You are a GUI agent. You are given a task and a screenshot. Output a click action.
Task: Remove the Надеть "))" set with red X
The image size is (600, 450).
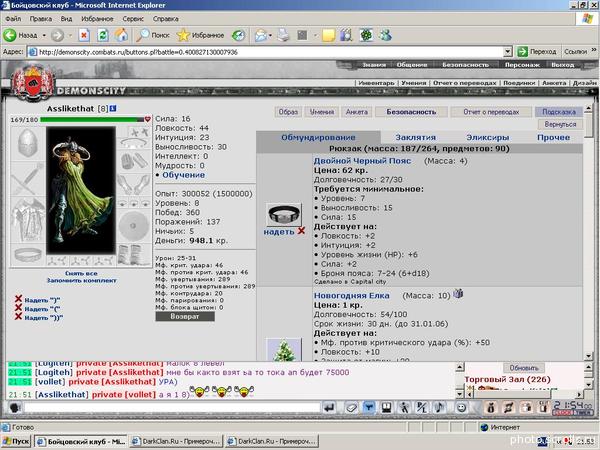pos(18,316)
